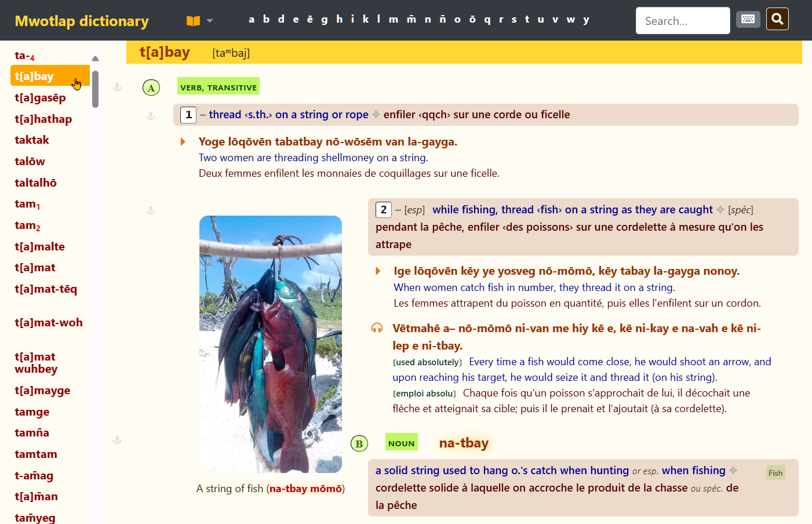Click the sidebar scroll up arrow

click(95, 59)
